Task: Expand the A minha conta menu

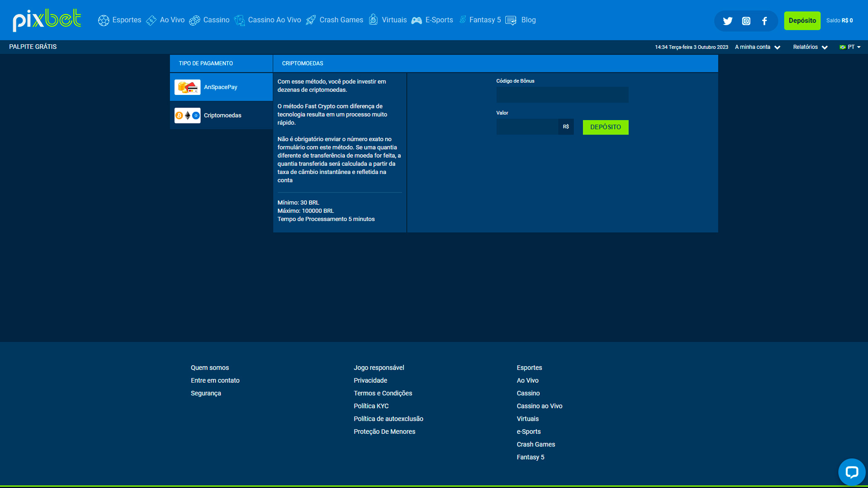Action: [x=757, y=47]
